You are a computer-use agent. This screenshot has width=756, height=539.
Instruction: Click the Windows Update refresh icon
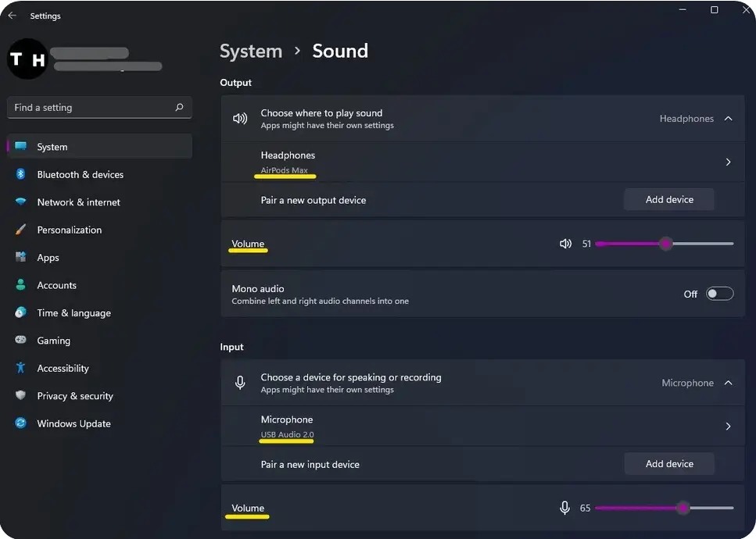(x=21, y=423)
